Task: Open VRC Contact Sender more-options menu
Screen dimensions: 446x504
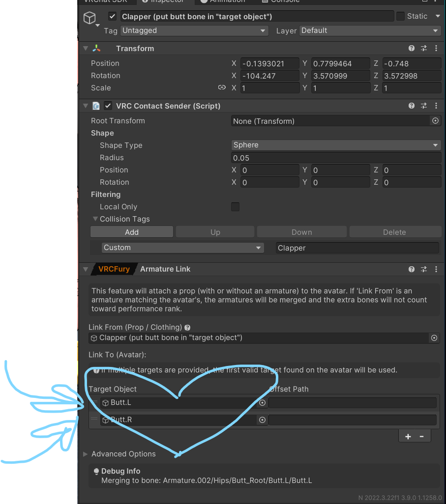Action: click(x=436, y=106)
